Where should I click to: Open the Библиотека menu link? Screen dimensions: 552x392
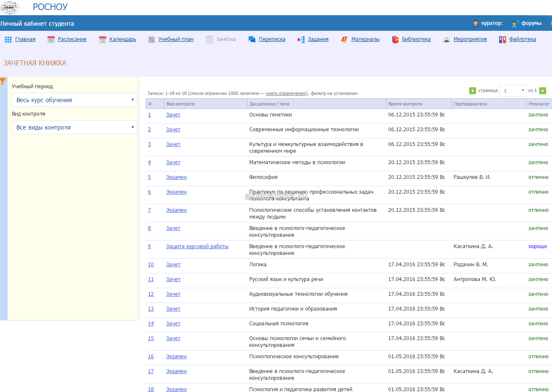click(x=416, y=39)
